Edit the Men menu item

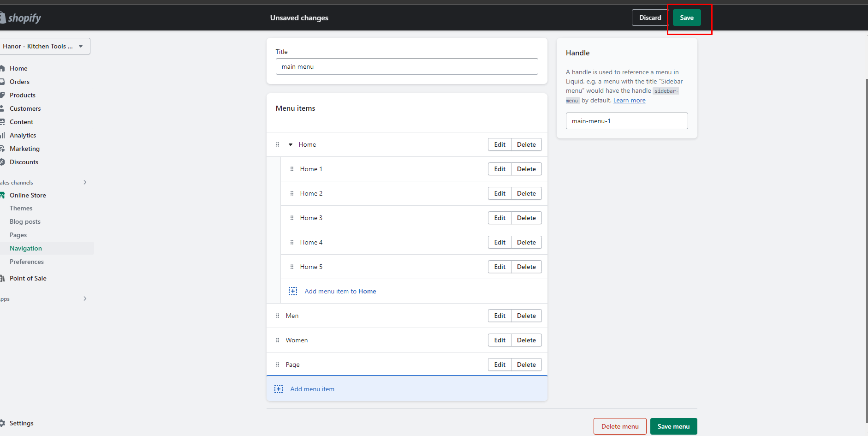pos(499,316)
